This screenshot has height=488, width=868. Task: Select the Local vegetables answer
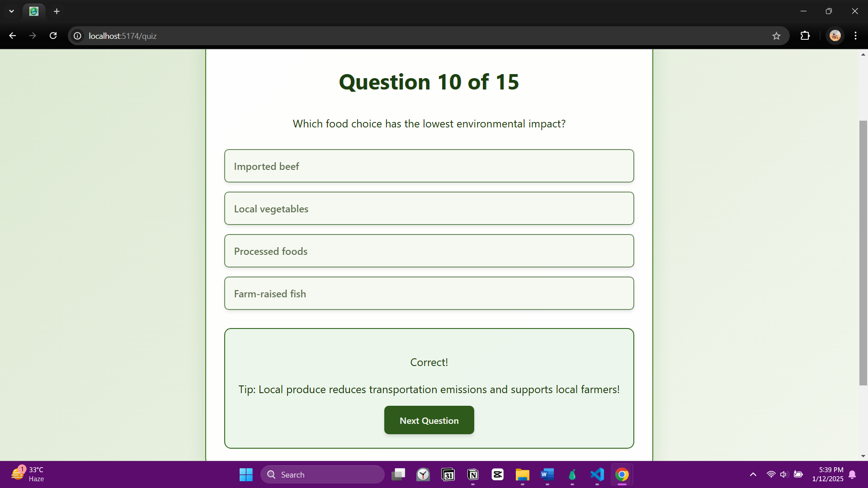(x=429, y=208)
